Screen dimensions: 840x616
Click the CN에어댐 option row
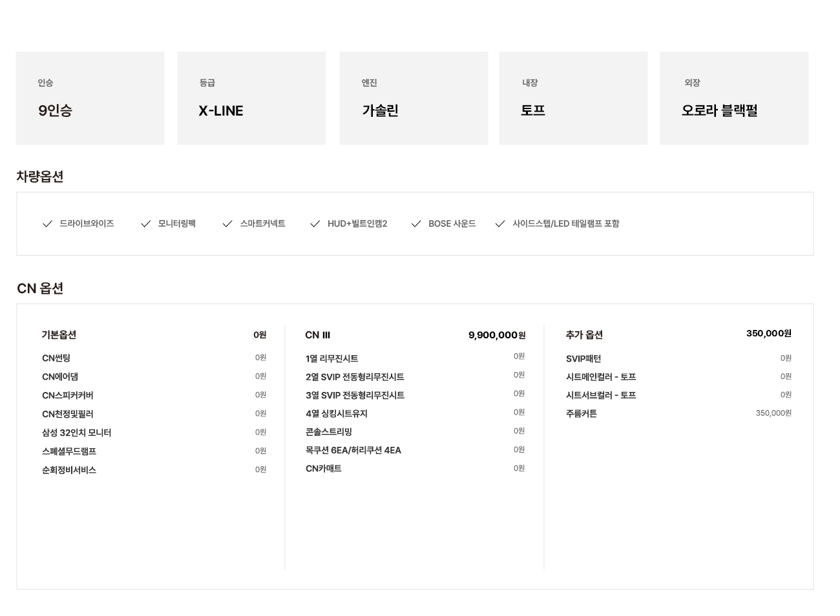154,377
